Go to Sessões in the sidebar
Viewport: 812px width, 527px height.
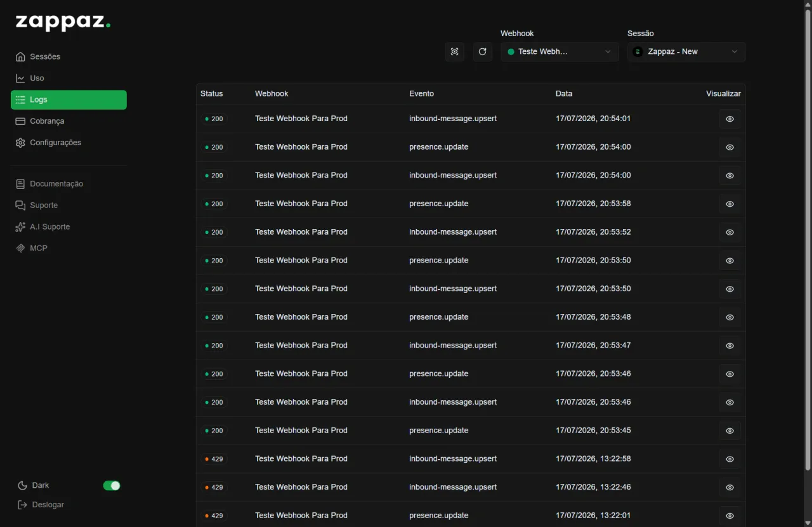pyautogui.click(x=69, y=56)
